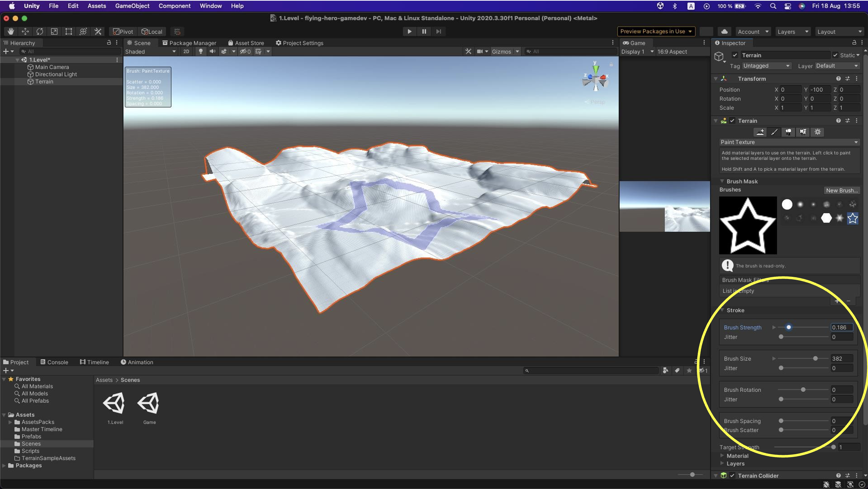This screenshot has width=868, height=489.
Task: Open Layout dropdown
Action: [840, 32]
